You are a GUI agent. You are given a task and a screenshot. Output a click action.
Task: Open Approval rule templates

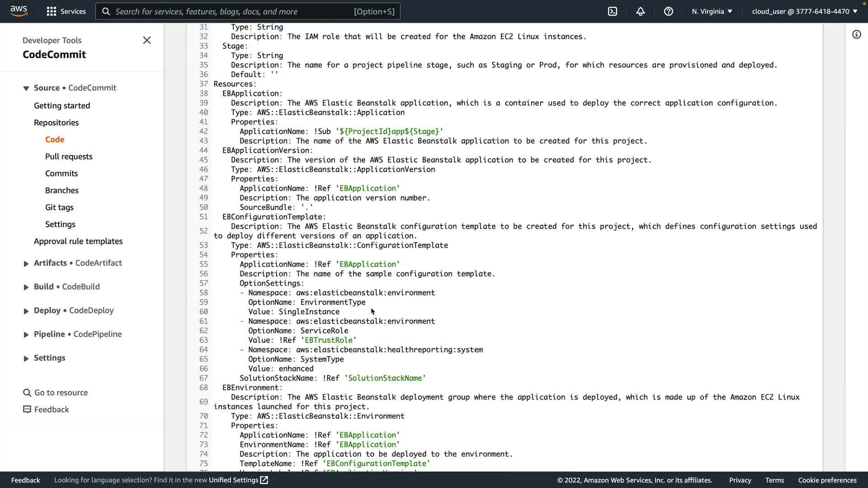(x=78, y=241)
